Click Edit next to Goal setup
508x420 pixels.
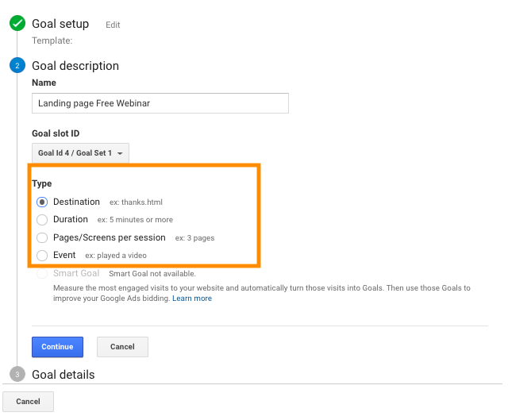113,25
